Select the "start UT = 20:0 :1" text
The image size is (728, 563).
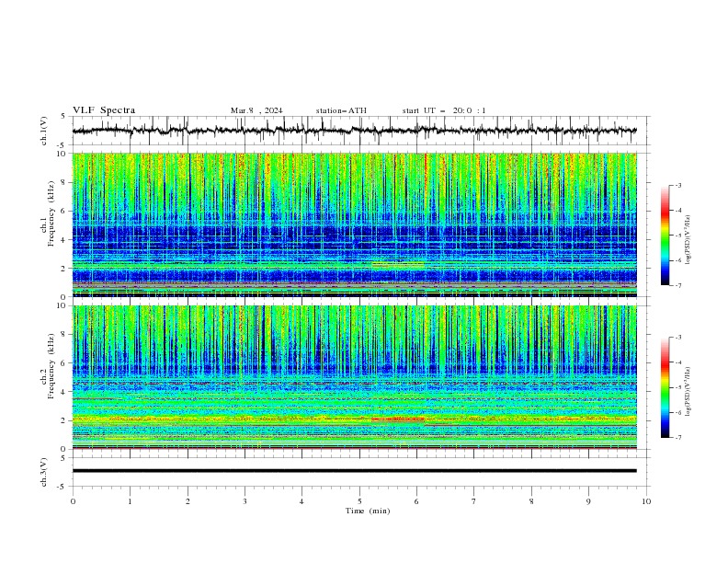coord(444,110)
